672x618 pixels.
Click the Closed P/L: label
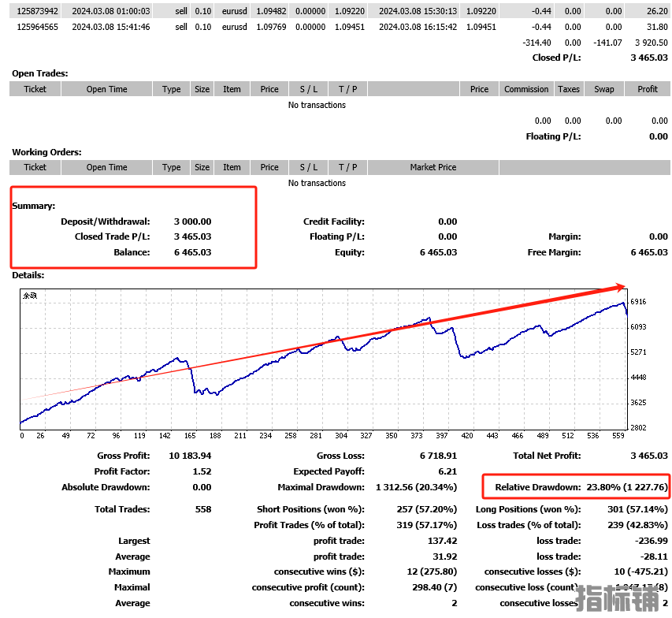pos(556,58)
